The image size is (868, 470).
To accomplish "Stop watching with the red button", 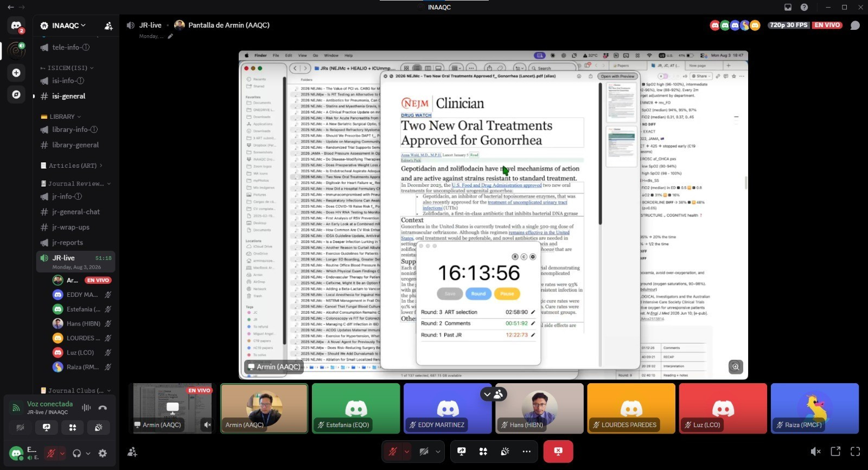I will (x=558, y=451).
